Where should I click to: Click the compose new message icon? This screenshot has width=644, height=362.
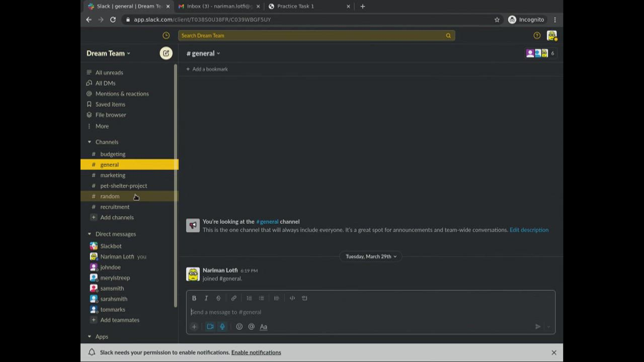click(166, 53)
